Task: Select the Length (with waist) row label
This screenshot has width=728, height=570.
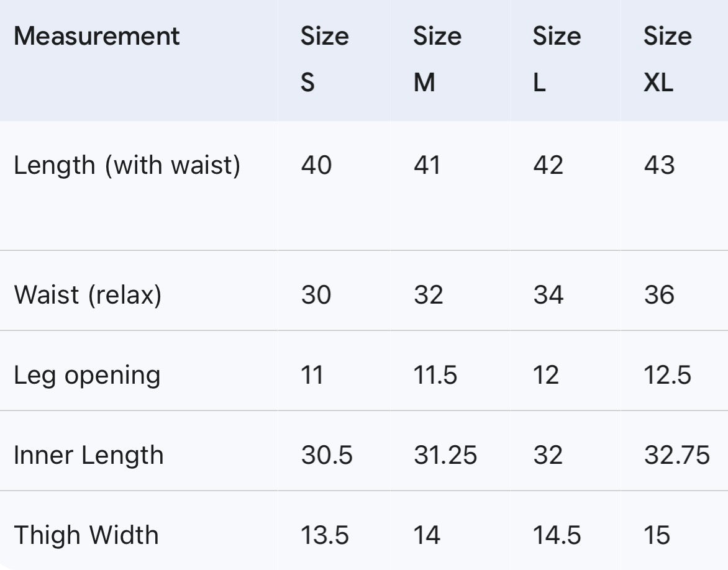Action: 127,165
